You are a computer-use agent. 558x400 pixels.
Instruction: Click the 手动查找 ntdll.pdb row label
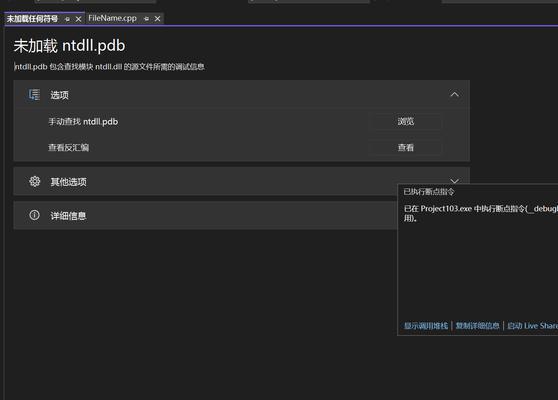point(83,122)
